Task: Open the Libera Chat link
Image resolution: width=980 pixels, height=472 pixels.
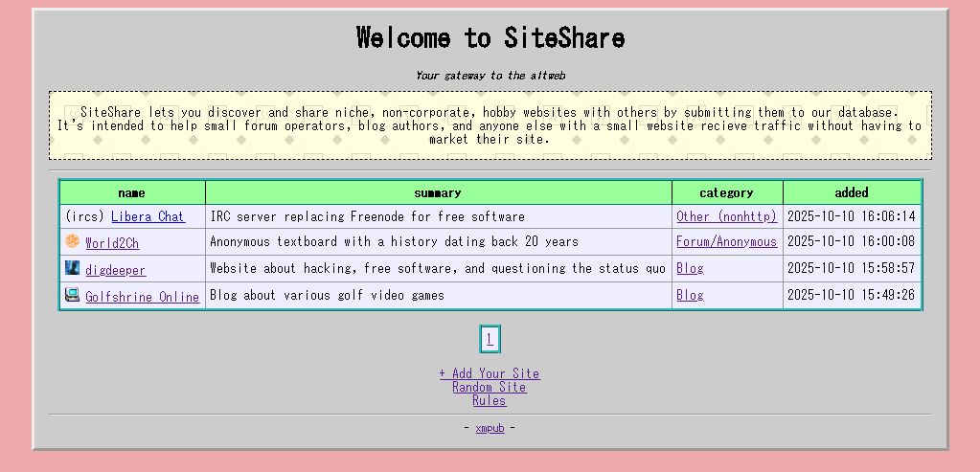Action: pos(148,217)
